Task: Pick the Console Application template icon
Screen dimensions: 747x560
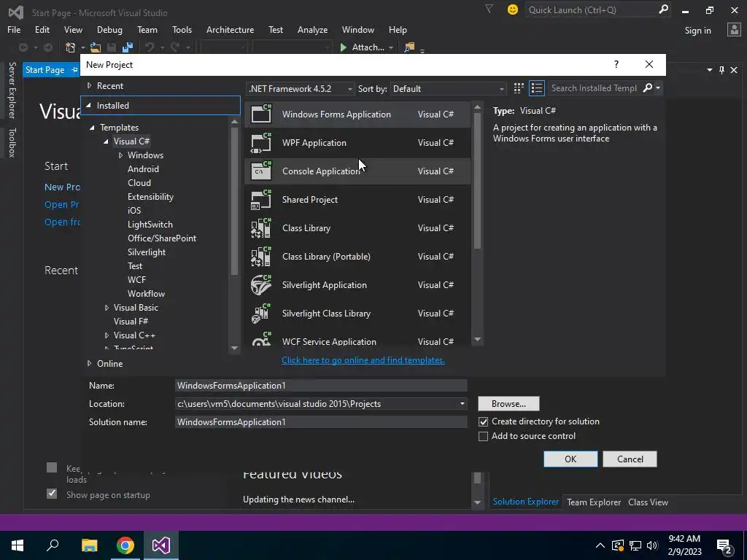Action: (x=261, y=171)
